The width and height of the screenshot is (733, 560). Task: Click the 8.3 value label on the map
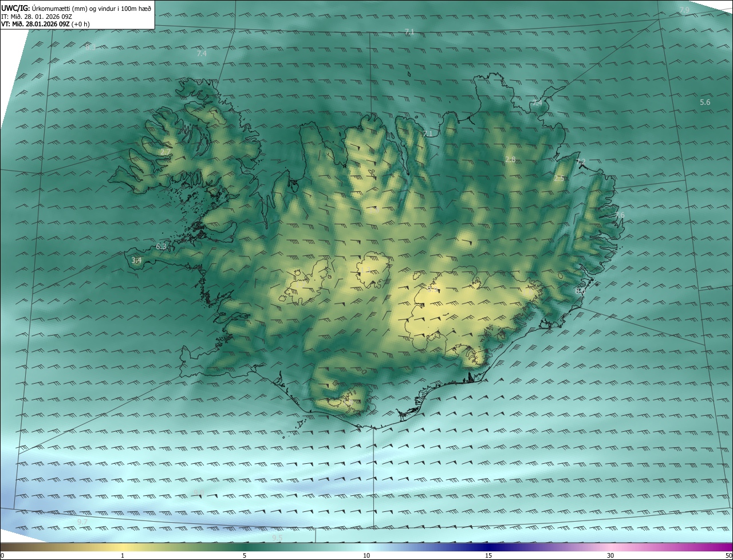pos(90,48)
